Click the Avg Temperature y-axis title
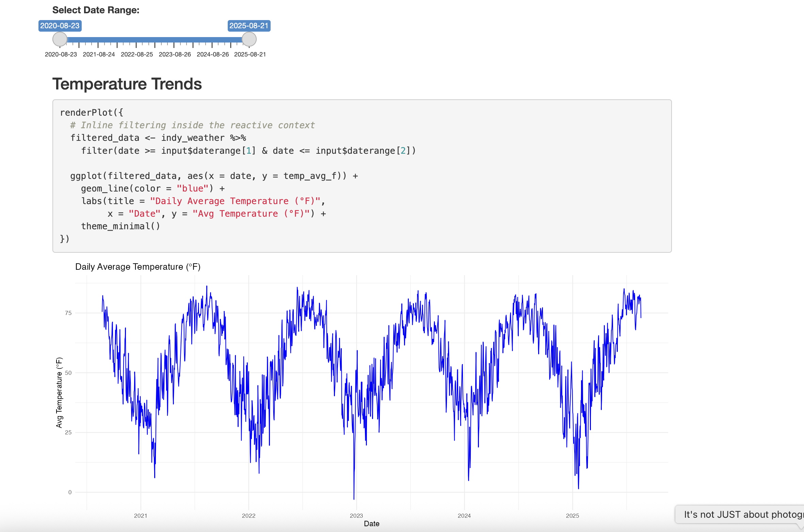The width and height of the screenshot is (804, 532). coord(59,392)
